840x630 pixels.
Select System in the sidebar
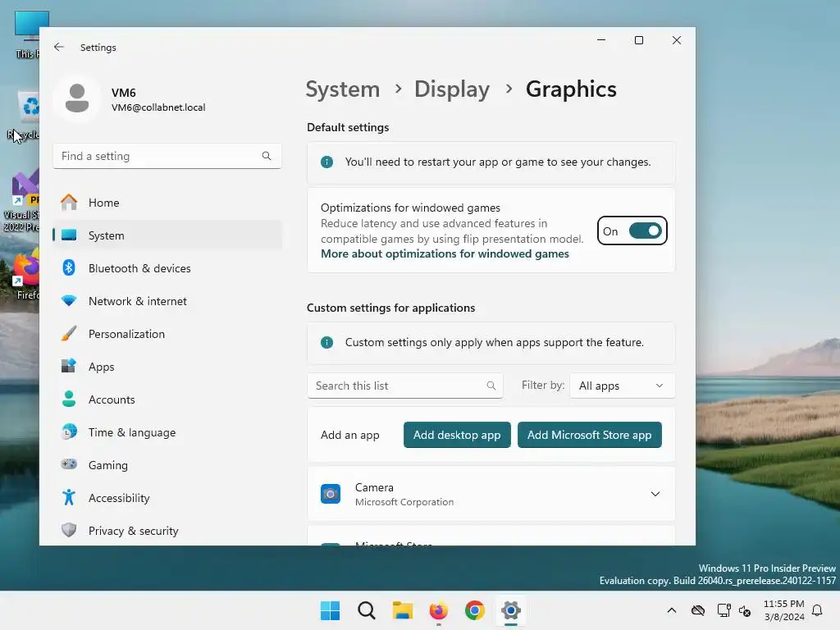click(167, 235)
